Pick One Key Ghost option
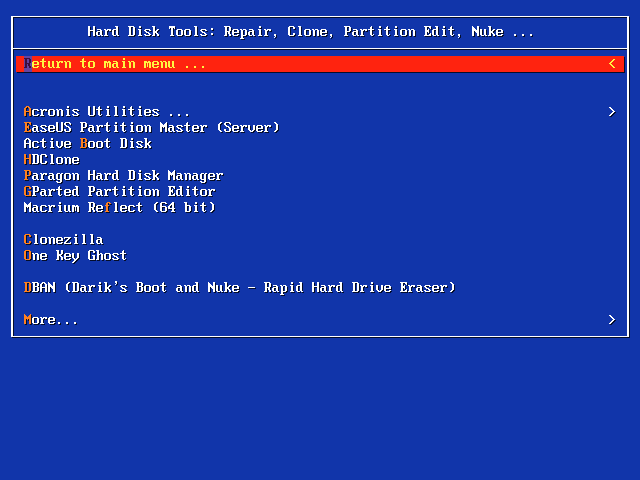 75,256
